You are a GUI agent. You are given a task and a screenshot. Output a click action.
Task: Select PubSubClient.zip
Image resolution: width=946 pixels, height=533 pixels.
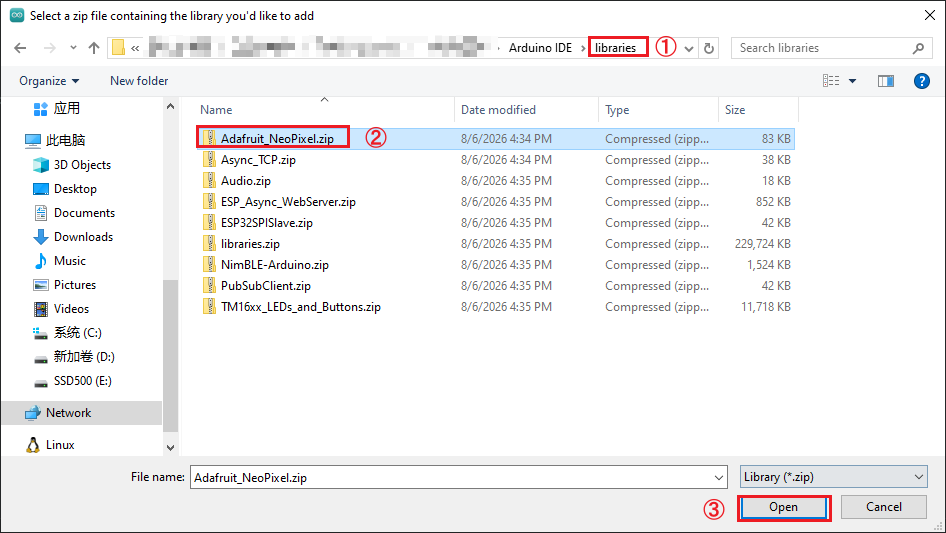tap(265, 286)
